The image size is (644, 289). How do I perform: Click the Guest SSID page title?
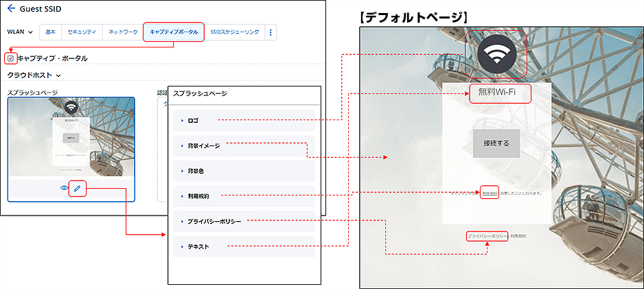pyautogui.click(x=41, y=9)
